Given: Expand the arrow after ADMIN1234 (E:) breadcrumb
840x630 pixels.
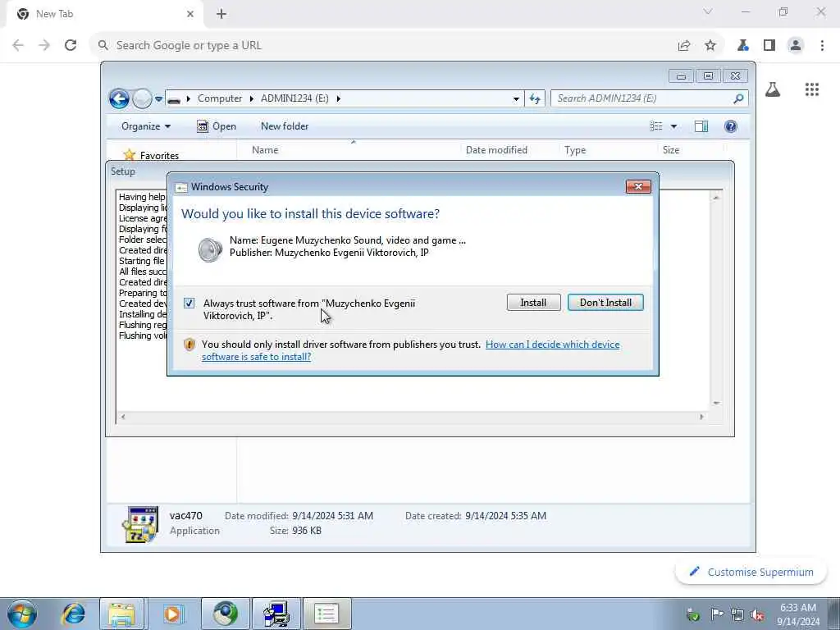Looking at the screenshot, I should click(339, 98).
